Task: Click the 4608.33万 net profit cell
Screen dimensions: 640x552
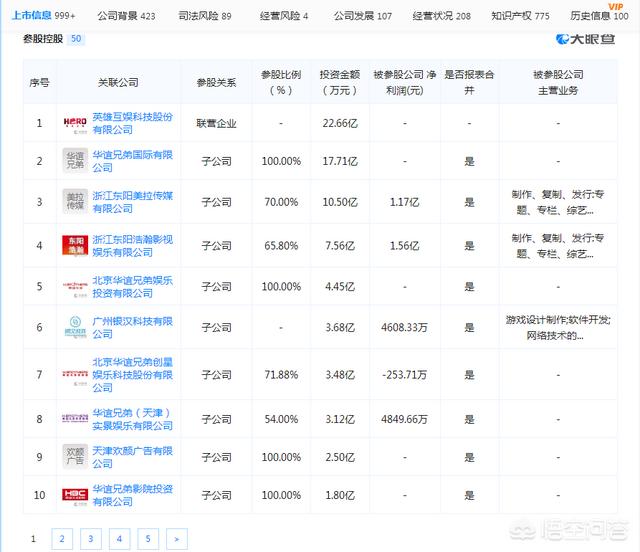Action: point(404,327)
